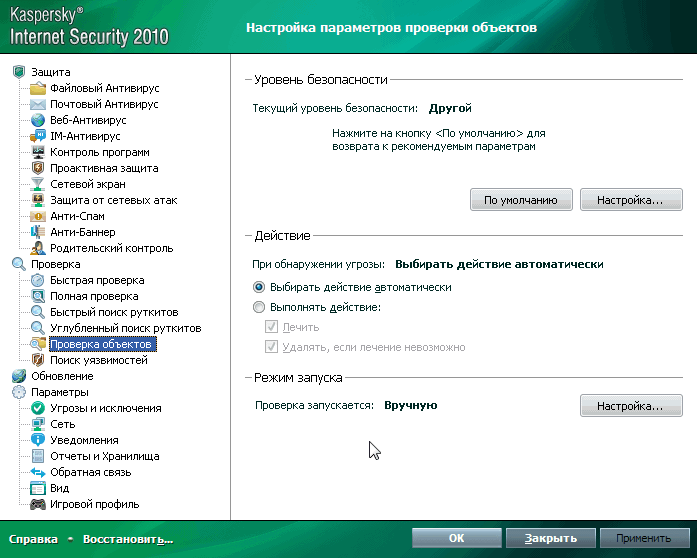Click the icon for Полная проверка

38,296
